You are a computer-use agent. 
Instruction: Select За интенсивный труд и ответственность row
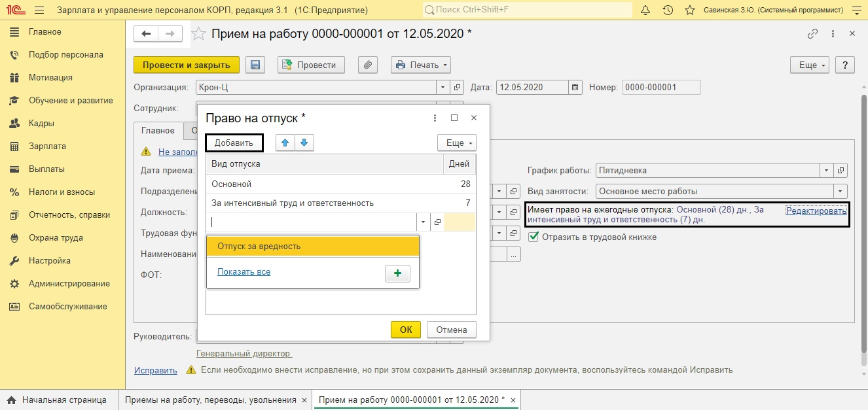pos(341,203)
